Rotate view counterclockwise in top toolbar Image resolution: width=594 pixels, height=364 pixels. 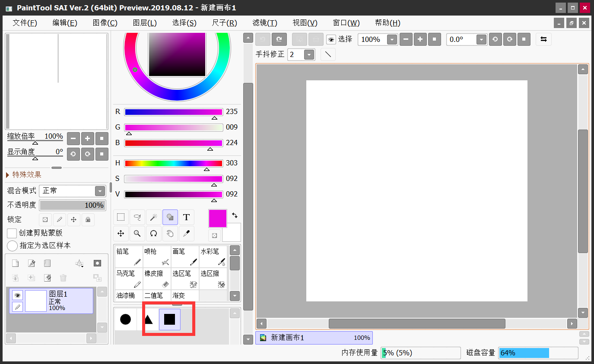point(495,39)
